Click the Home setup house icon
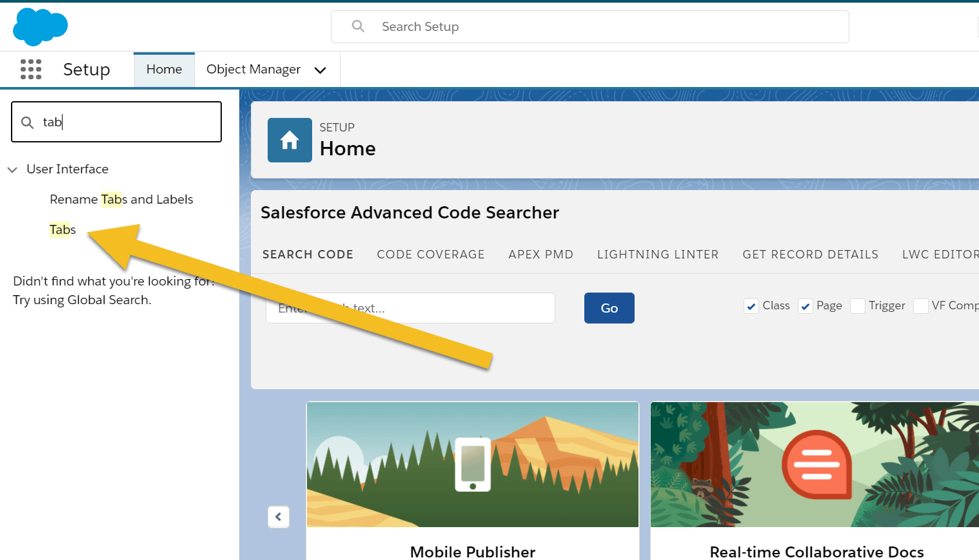 [x=289, y=140]
